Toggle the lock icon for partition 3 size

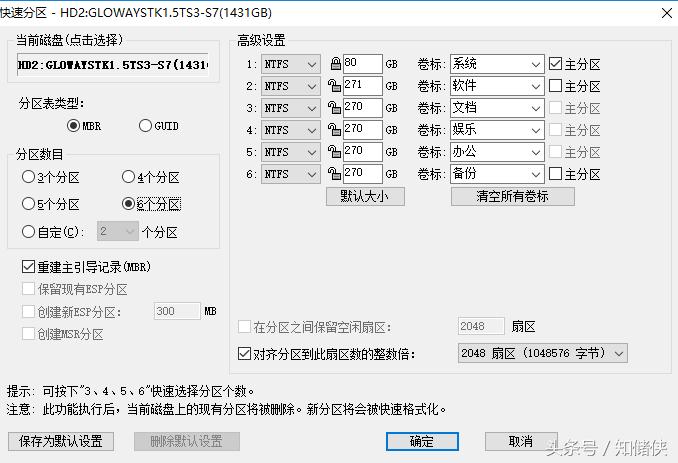334,108
